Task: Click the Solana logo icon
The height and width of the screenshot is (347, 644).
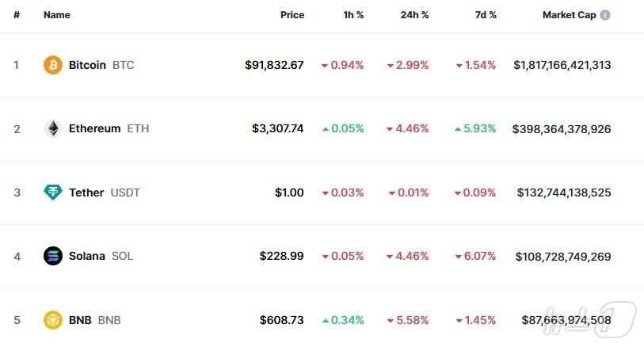Action: click(x=52, y=256)
